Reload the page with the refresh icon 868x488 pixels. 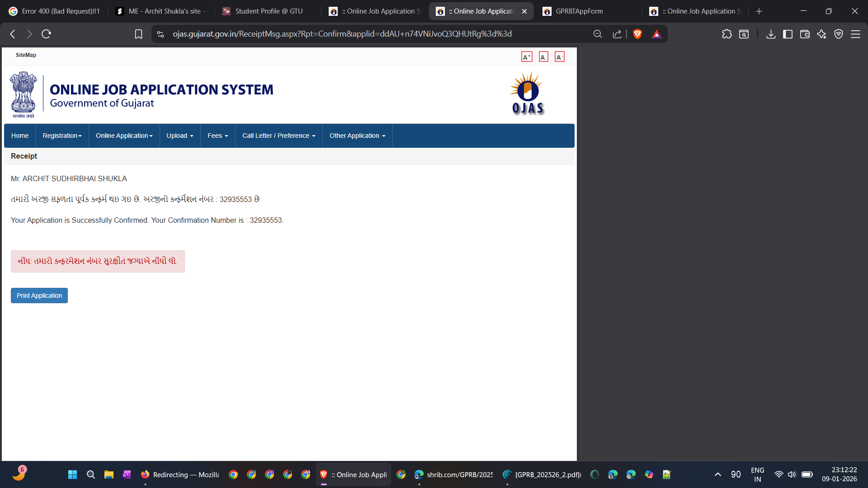(x=46, y=34)
